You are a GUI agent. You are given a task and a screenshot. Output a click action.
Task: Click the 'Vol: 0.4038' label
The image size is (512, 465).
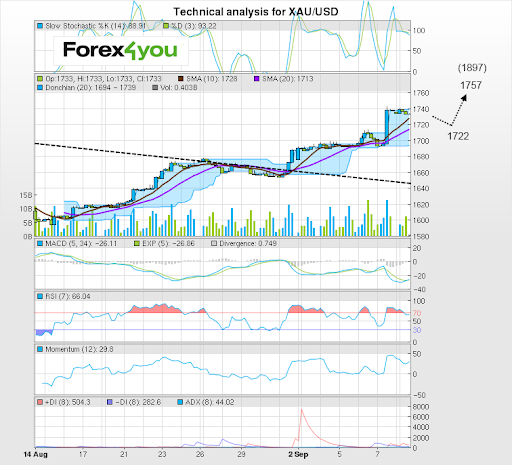[x=179, y=87]
